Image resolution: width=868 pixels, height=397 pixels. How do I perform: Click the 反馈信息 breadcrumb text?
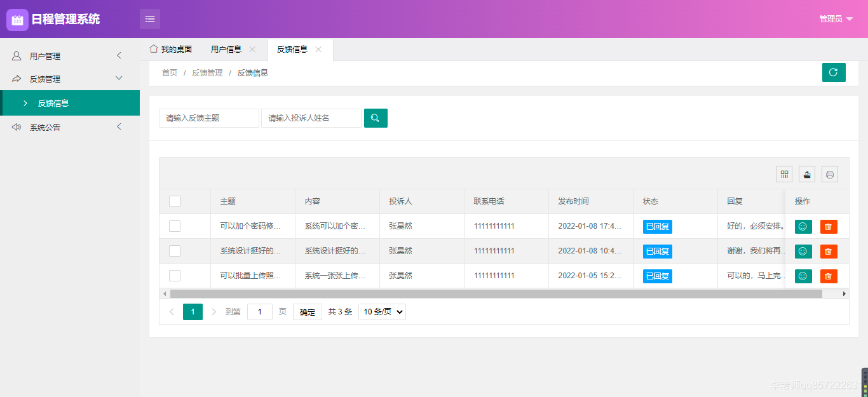click(253, 73)
